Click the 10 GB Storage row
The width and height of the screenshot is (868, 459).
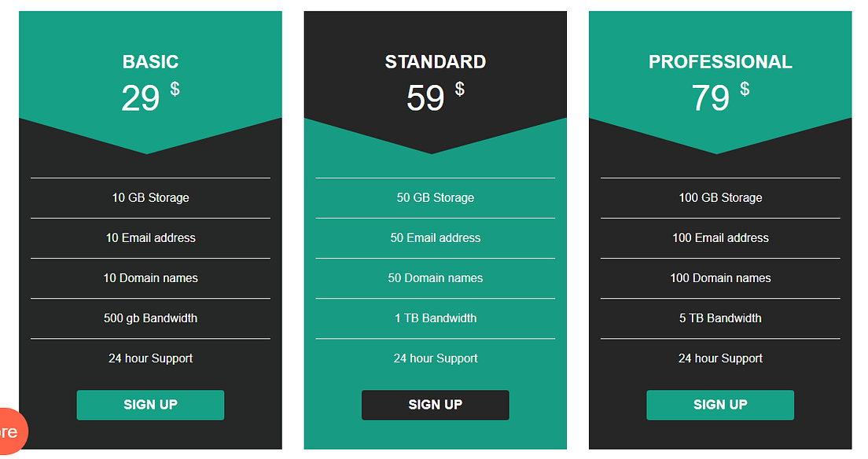150,197
